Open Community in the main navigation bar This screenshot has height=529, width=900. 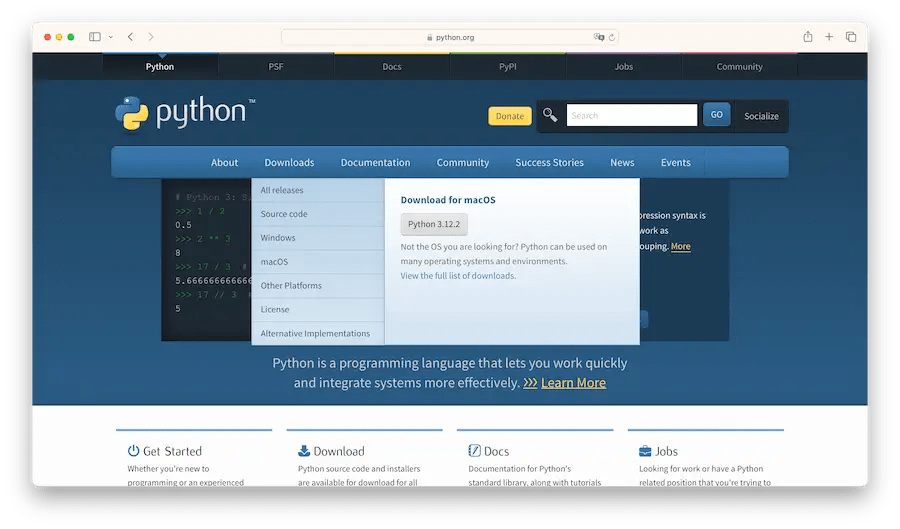click(x=463, y=162)
